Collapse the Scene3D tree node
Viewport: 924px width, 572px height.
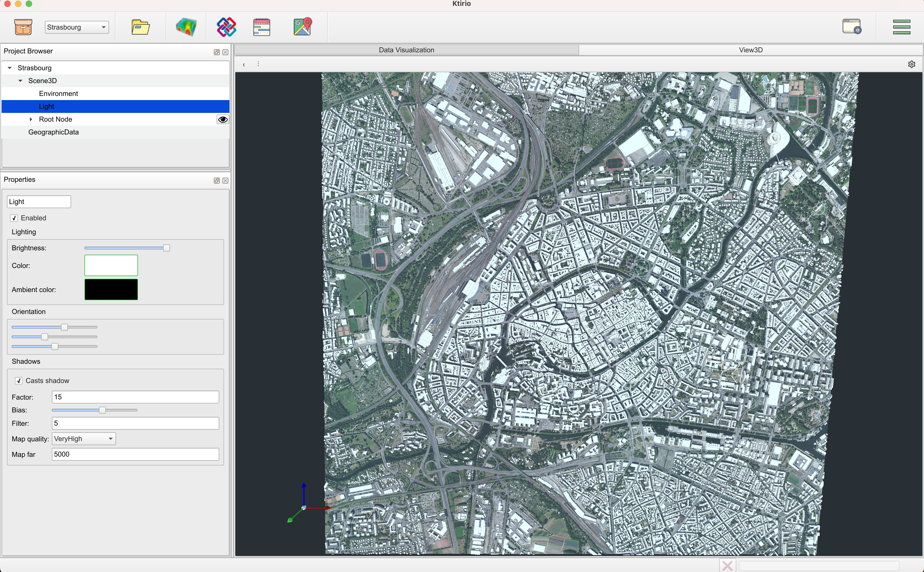pyautogui.click(x=20, y=81)
